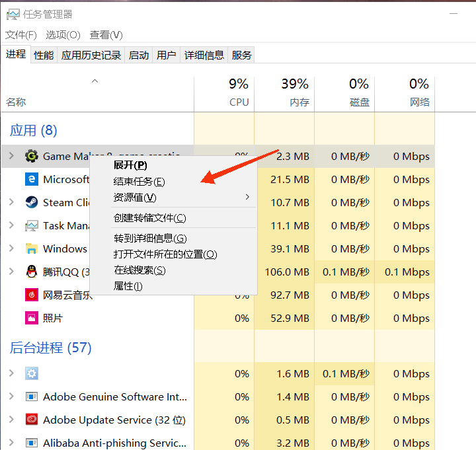
Task: Choose 属性(I) in context menu
Action: (x=174, y=286)
